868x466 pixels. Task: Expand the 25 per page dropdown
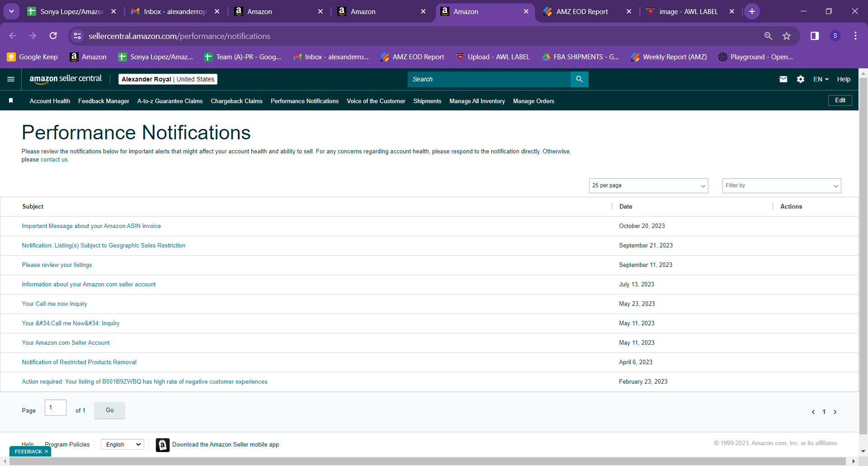648,185
